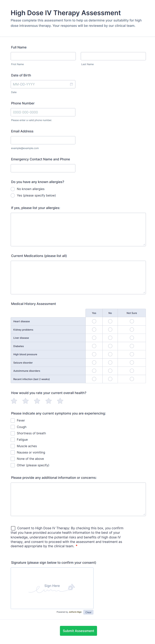Rate overall health with the fifth star
The width and height of the screenshot is (155, 644).
pos(60,401)
